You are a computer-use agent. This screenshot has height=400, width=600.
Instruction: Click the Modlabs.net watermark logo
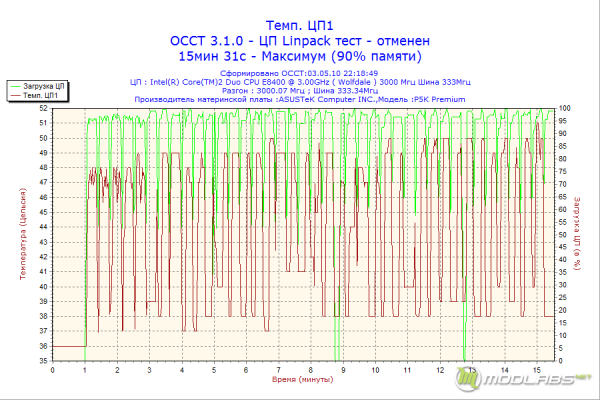pos(523,379)
